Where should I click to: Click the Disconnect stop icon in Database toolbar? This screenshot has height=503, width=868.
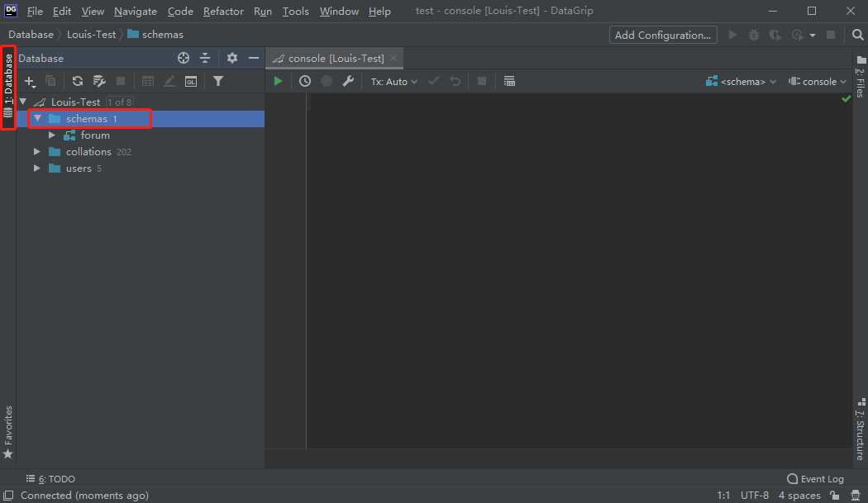pos(121,81)
